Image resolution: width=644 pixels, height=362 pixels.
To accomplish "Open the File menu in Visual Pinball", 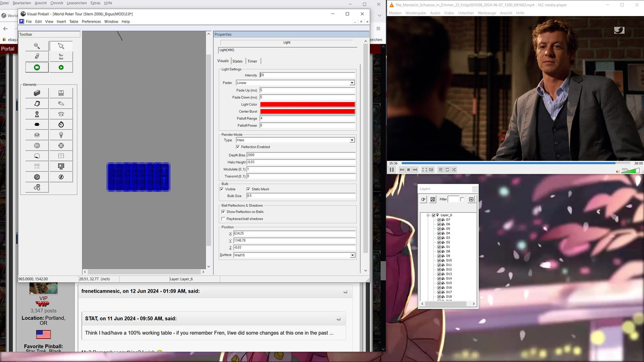I will pyautogui.click(x=29, y=22).
